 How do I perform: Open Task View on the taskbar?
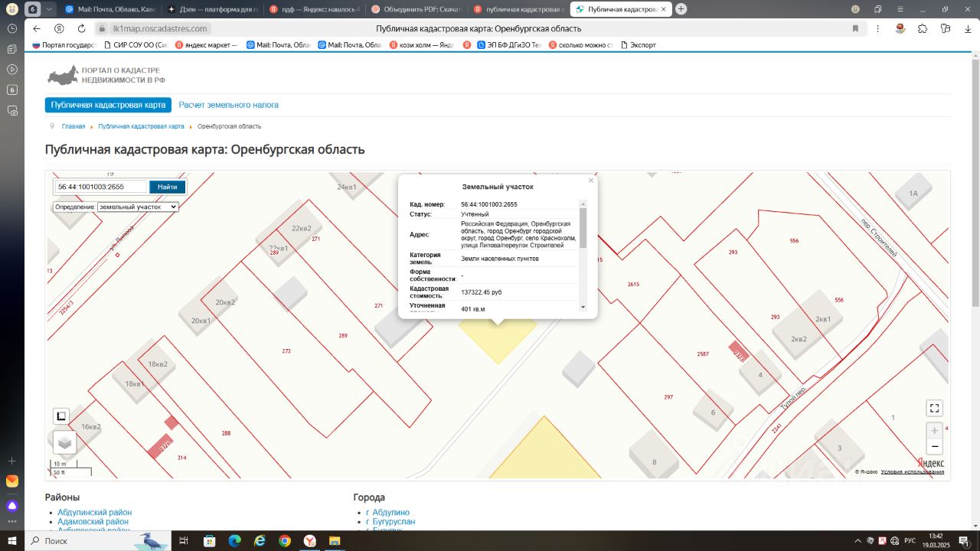(184, 540)
